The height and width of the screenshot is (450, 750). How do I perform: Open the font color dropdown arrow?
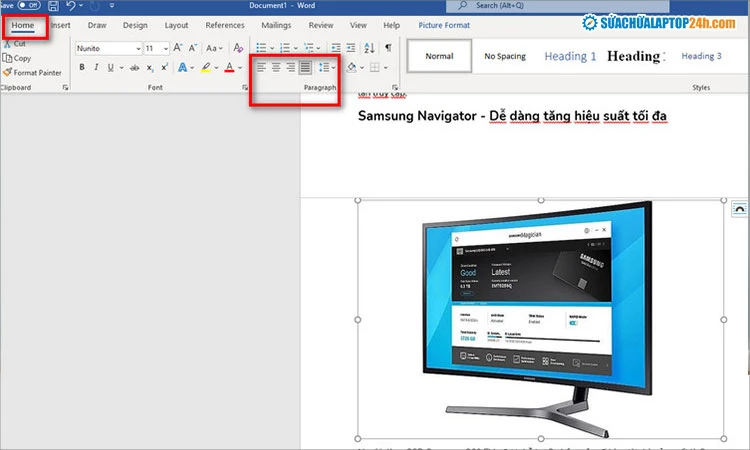240,68
